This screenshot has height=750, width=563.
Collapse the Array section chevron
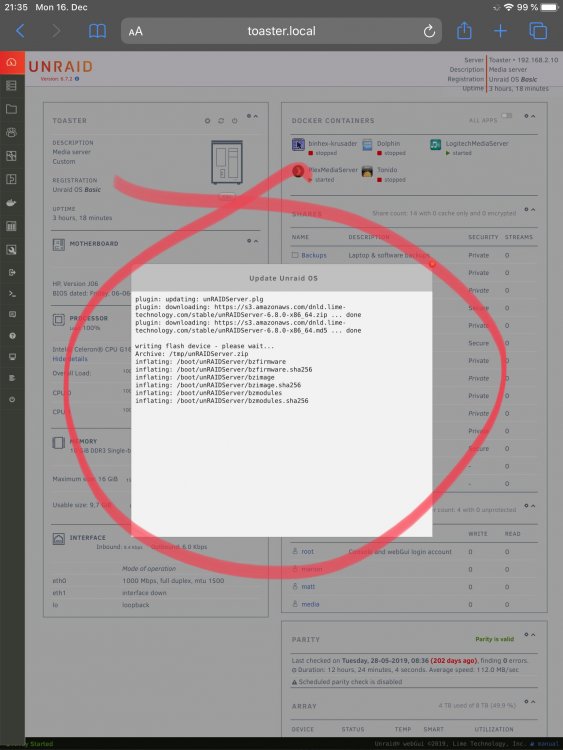click(x=533, y=702)
